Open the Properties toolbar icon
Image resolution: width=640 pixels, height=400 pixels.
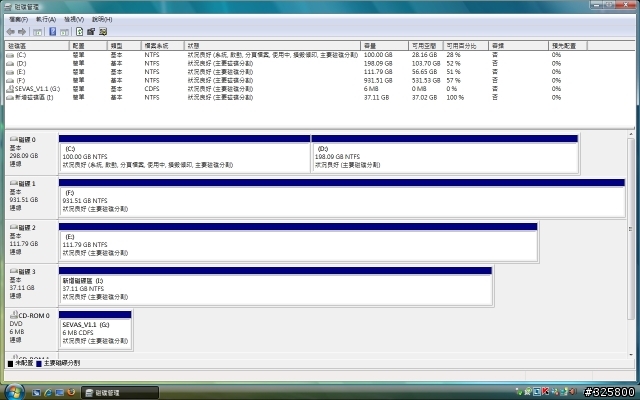coord(91,31)
